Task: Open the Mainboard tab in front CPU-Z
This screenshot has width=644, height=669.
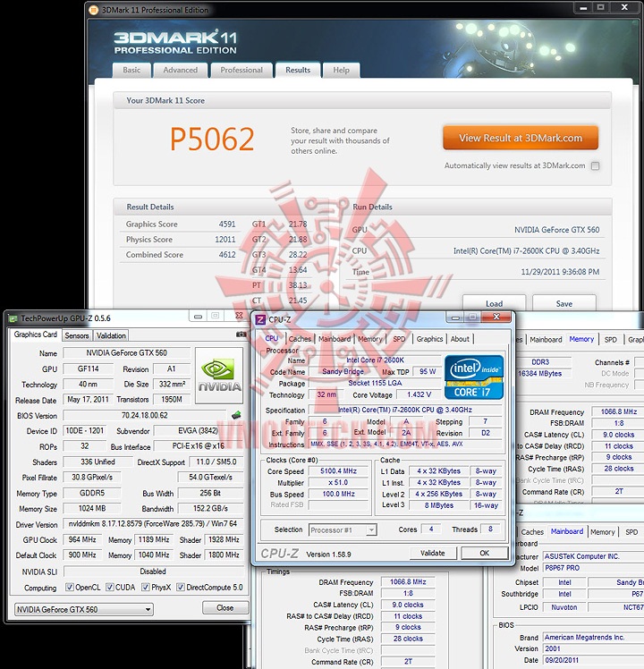Action: click(335, 339)
